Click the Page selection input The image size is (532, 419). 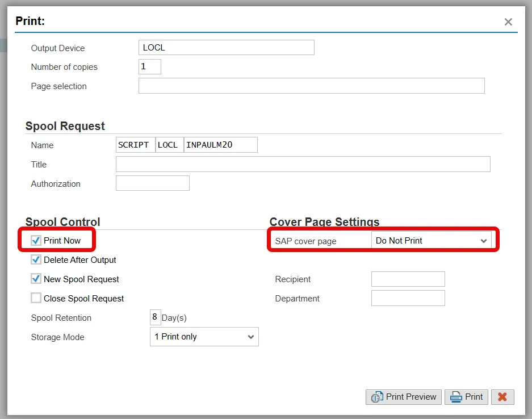311,86
